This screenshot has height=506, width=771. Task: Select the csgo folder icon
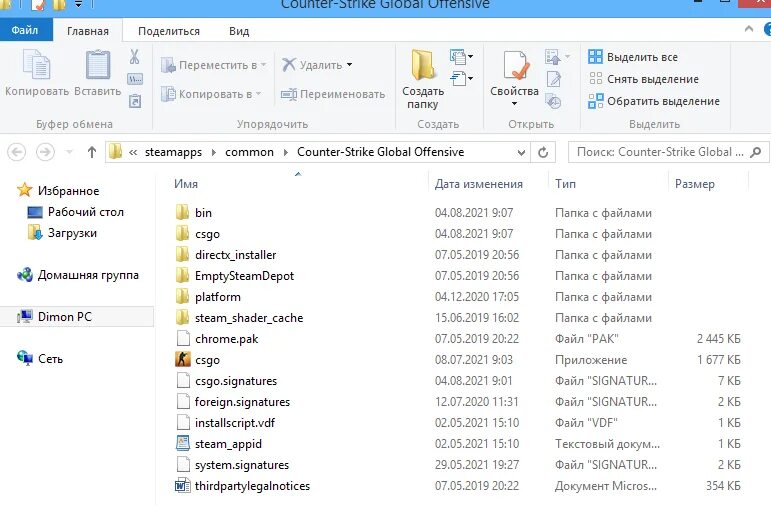182,234
